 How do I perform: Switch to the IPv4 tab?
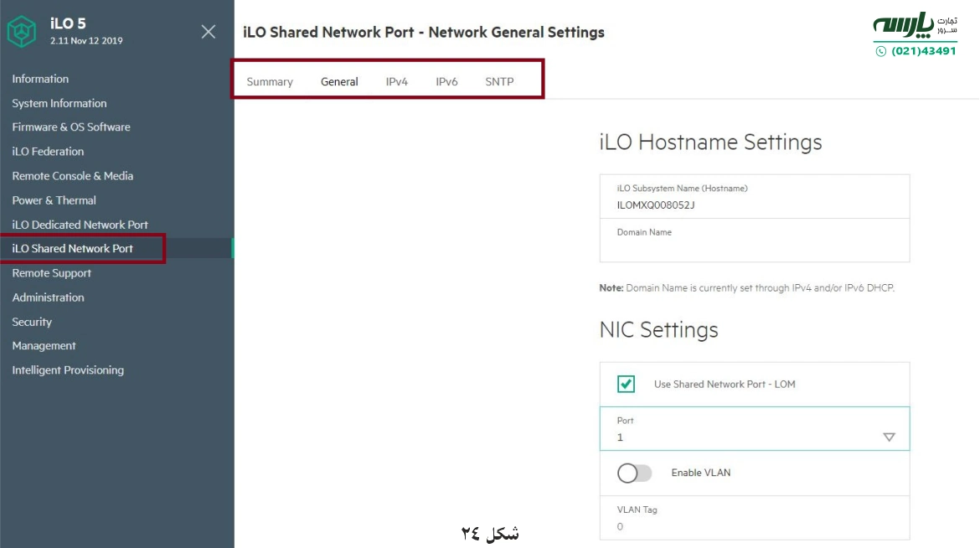pos(396,81)
